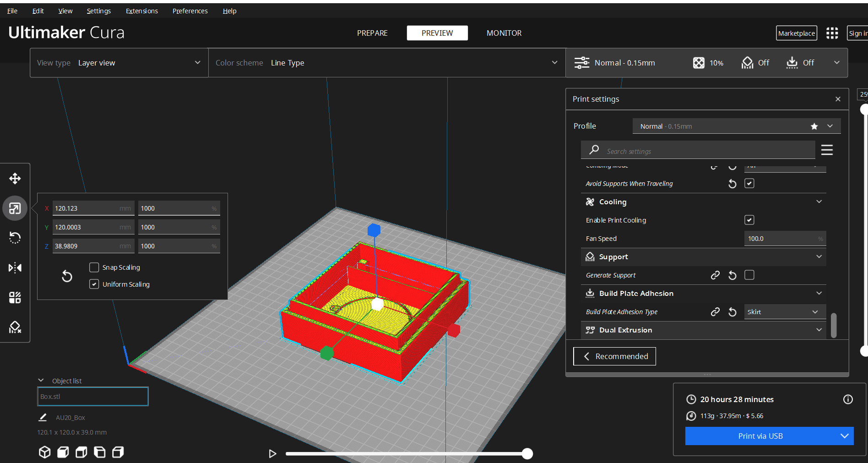Click the star icon in the Profile field
The width and height of the screenshot is (868, 463).
point(814,126)
